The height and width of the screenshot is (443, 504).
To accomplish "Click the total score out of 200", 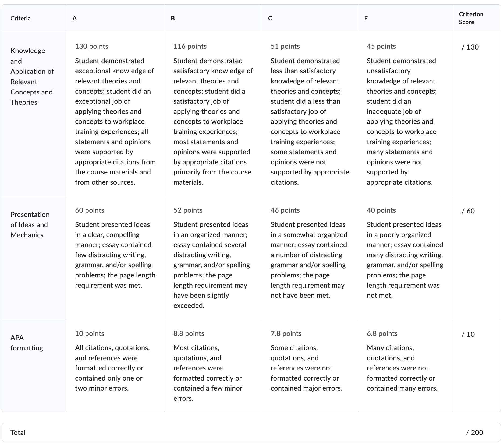I will [475, 432].
